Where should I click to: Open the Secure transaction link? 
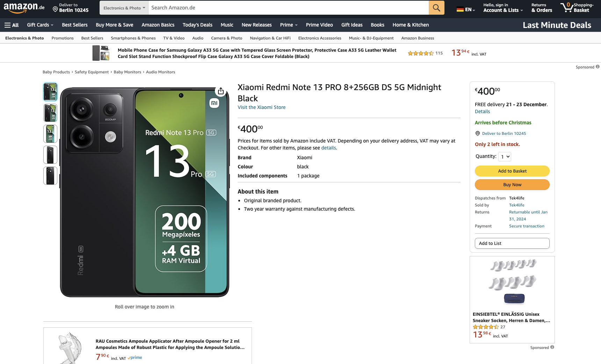point(527,226)
